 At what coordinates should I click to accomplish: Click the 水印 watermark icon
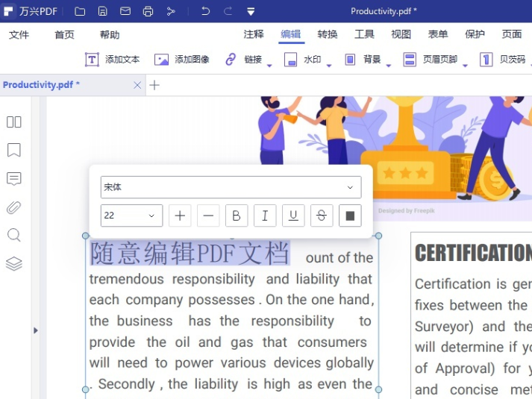290,60
